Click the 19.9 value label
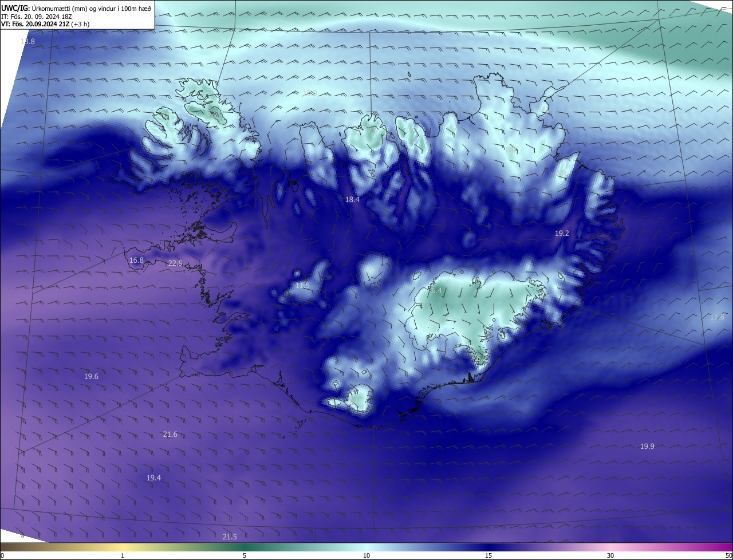Screen dimensions: 733x560 (647, 446)
